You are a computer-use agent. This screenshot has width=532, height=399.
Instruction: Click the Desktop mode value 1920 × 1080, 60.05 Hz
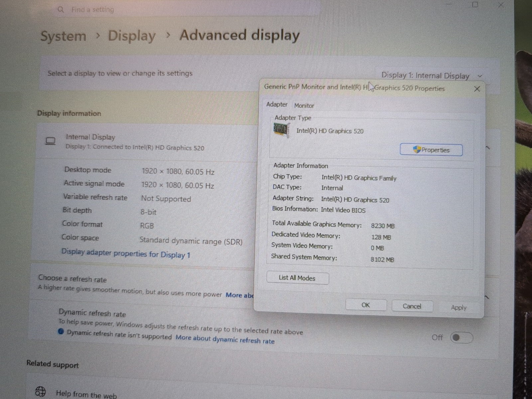tap(178, 172)
